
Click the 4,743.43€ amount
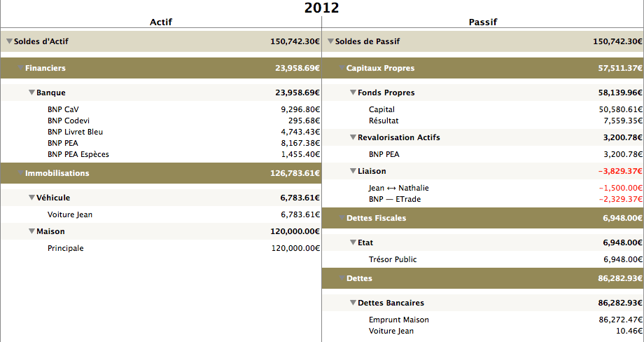point(300,132)
